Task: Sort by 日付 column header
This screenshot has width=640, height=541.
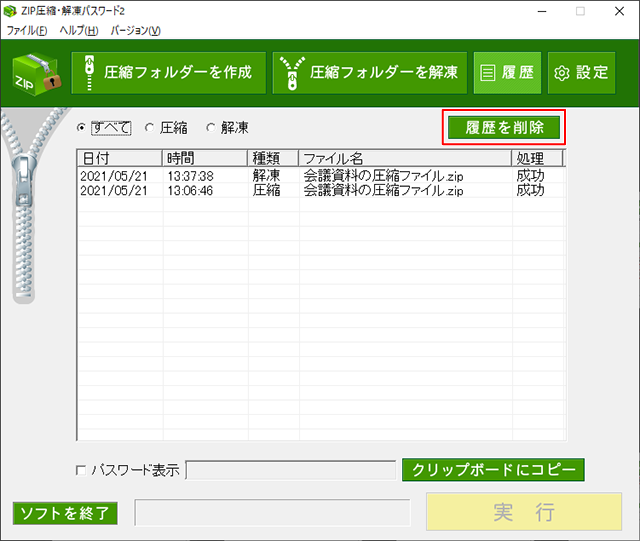Action: pyautogui.click(x=120, y=158)
